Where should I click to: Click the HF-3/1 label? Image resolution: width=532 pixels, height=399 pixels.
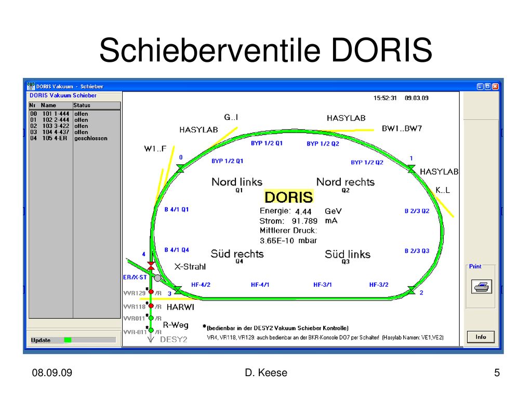tap(322, 285)
